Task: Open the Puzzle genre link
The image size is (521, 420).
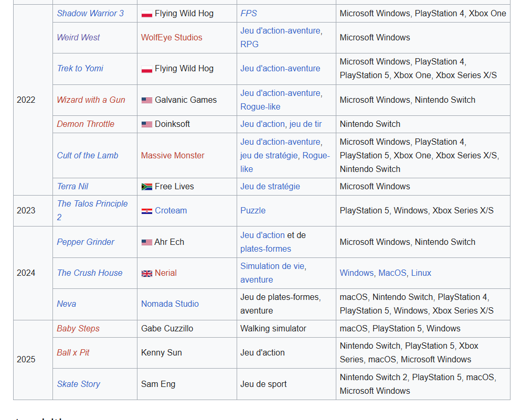Action: [x=253, y=210]
